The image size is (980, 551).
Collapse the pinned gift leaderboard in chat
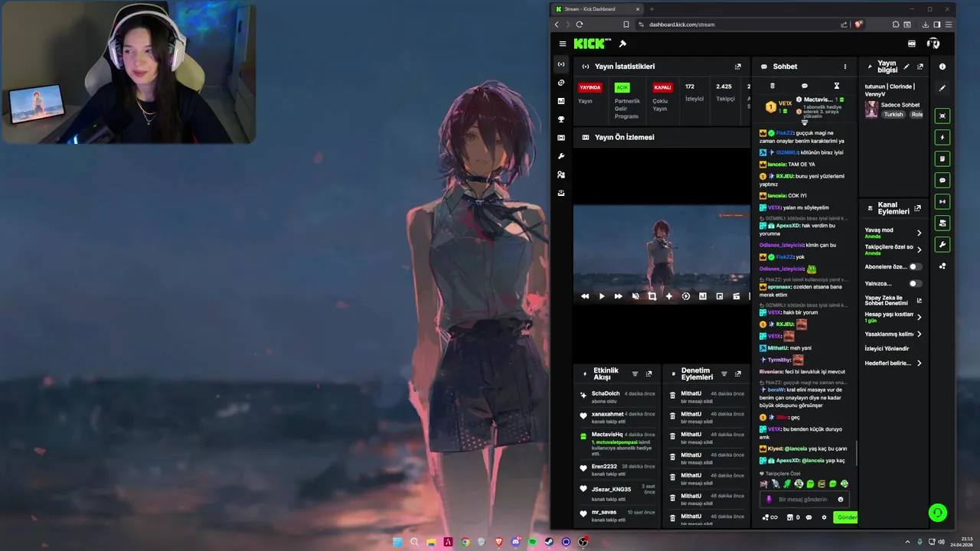click(804, 122)
